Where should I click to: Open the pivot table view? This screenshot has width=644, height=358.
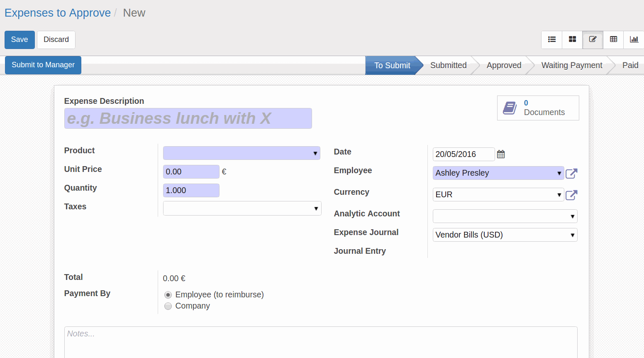613,39
